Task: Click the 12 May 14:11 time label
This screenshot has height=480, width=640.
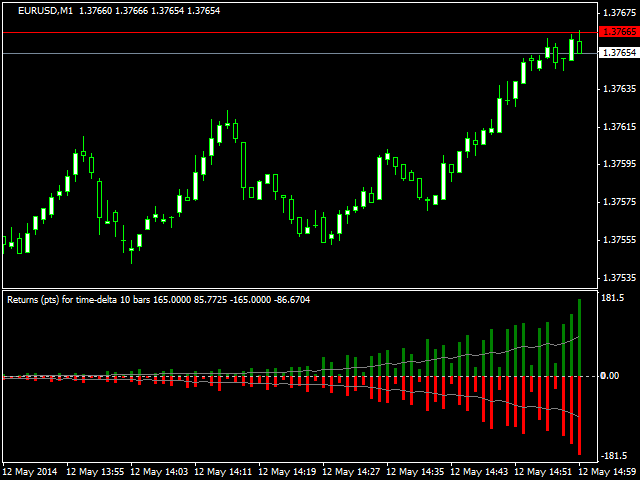Action: pos(223,472)
